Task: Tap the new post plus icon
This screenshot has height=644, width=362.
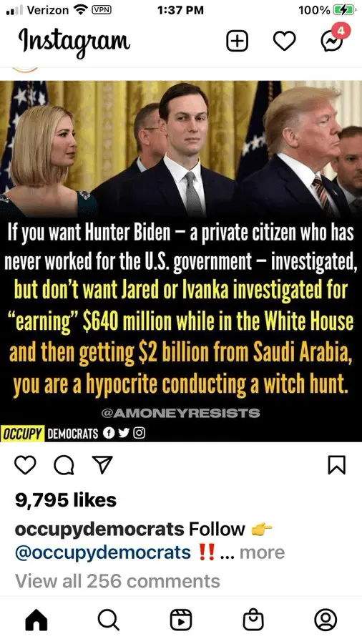Action: (x=238, y=42)
